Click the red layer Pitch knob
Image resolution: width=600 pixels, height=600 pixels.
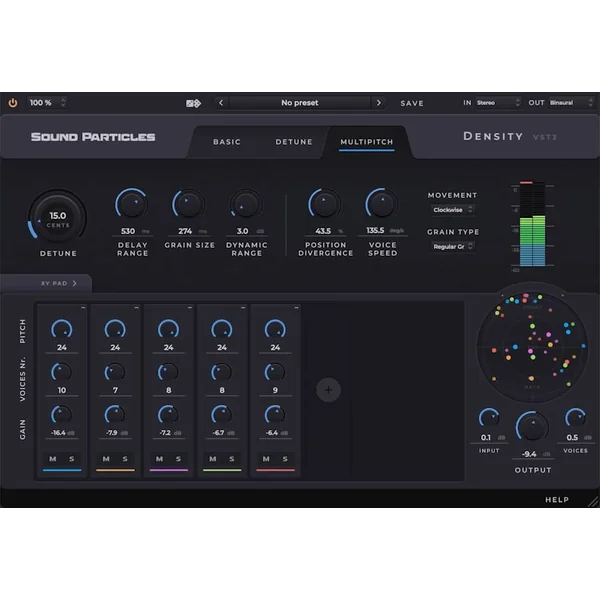275,329
